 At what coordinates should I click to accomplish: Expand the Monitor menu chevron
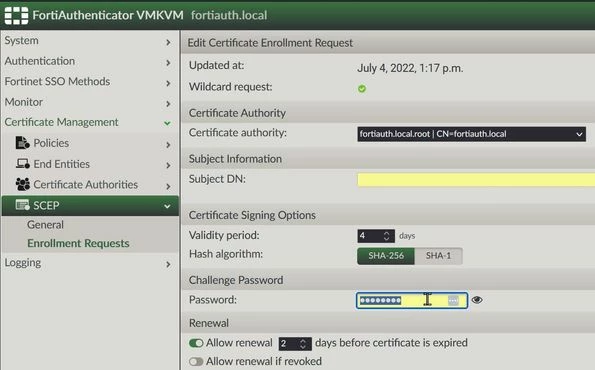pyautogui.click(x=168, y=104)
